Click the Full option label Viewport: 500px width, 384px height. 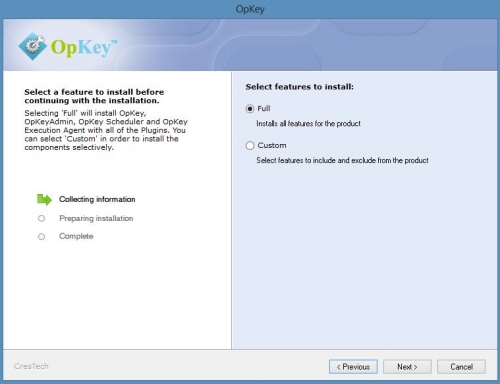point(264,109)
